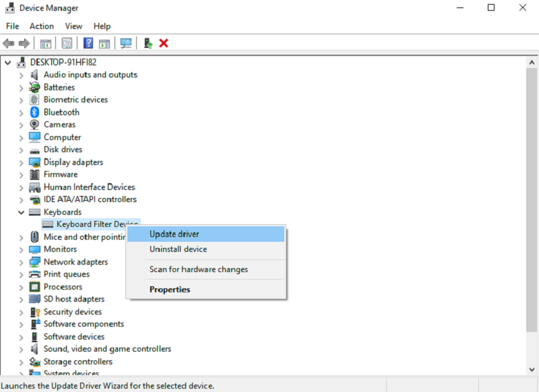Click the Cameras webcam icon in the tree
This screenshot has height=392, width=539.
tap(35, 125)
